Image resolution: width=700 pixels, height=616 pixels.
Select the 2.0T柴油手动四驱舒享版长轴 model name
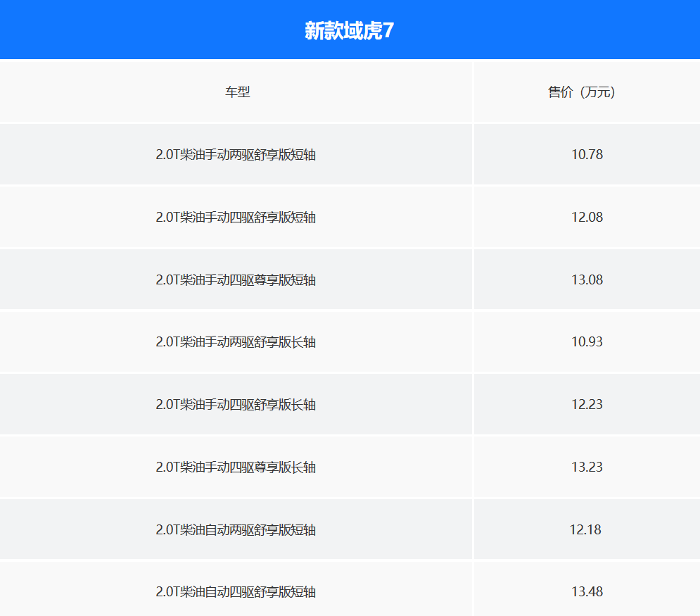click(237, 404)
